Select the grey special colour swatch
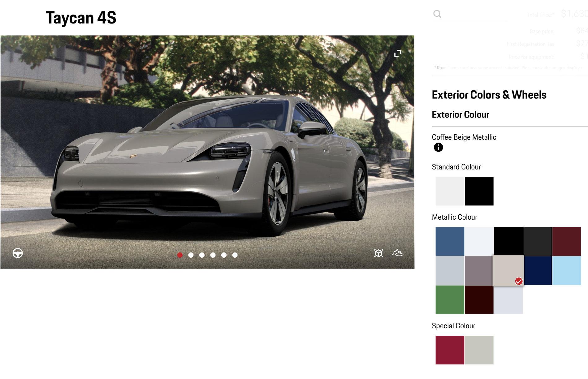The height and width of the screenshot is (379, 588). coord(479,350)
